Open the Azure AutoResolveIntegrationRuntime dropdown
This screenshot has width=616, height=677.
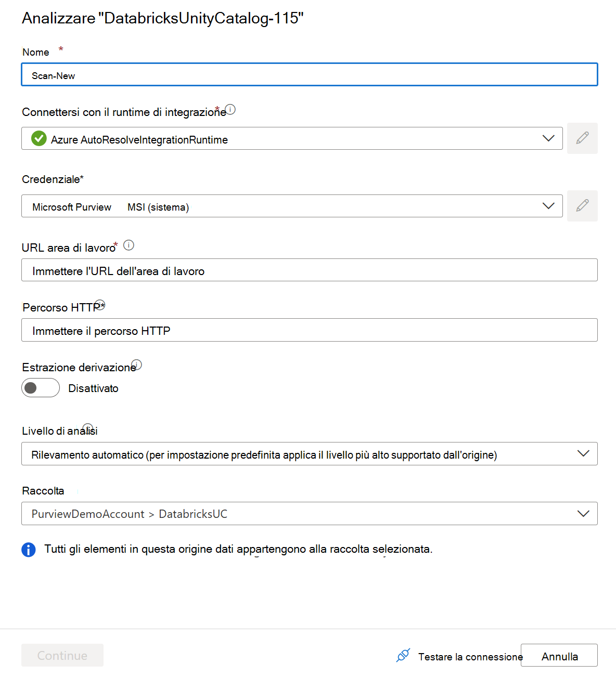(x=548, y=138)
